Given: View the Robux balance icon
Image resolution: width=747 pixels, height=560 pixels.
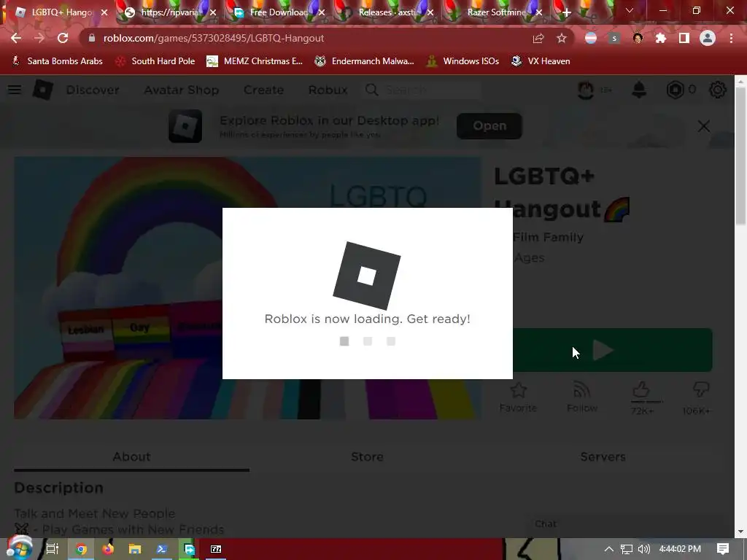Looking at the screenshot, I should click(x=675, y=90).
